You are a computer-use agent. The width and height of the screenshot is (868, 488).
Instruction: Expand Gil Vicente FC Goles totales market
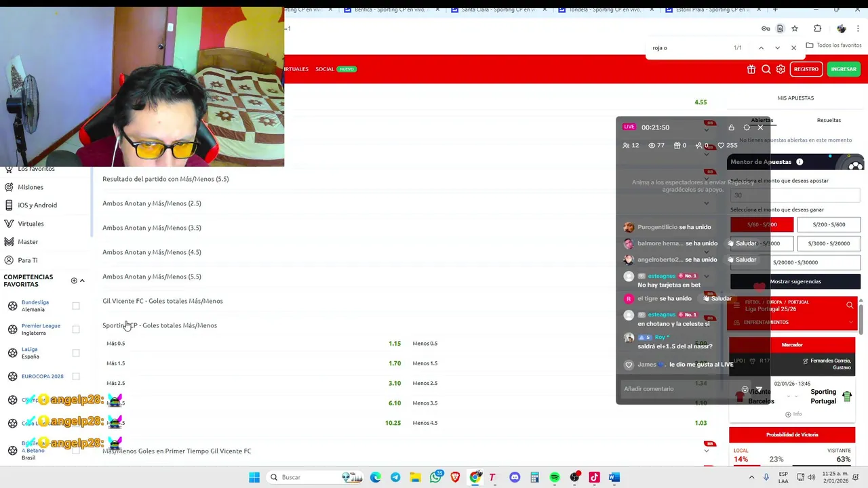click(407, 301)
